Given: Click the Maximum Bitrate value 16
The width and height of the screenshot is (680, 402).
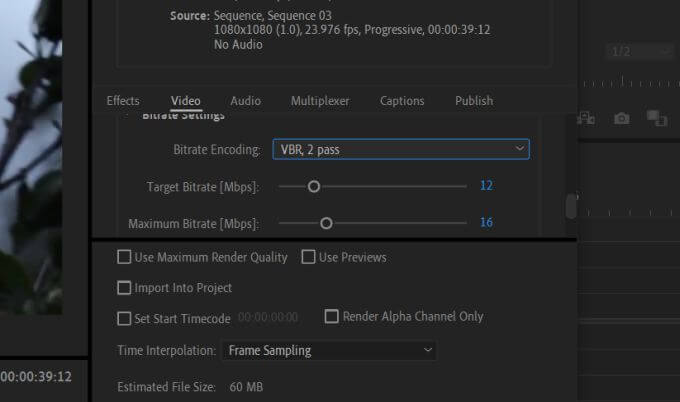Looking at the screenshot, I should pyautogui.click(x=486, y=223).
